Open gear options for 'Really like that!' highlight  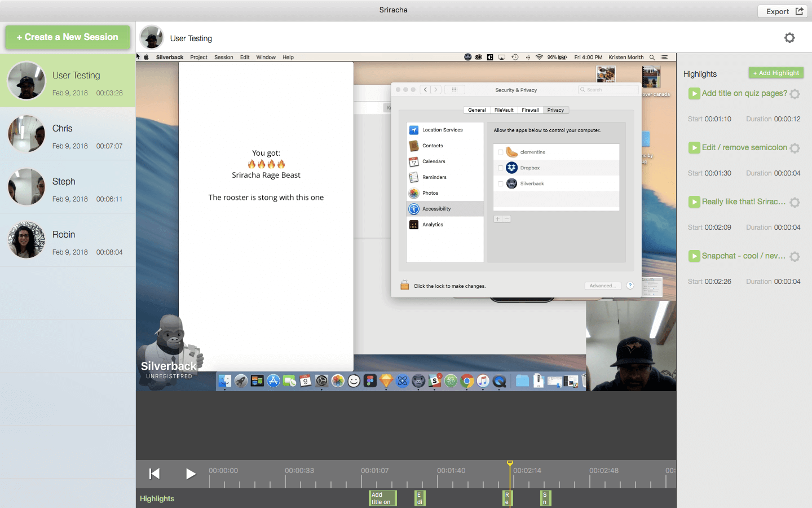point(795,203)
